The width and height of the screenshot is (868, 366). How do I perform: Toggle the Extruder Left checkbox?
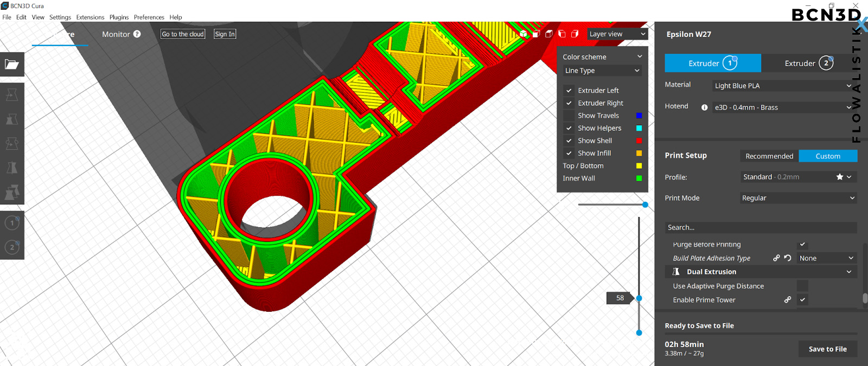coord(569,91)
